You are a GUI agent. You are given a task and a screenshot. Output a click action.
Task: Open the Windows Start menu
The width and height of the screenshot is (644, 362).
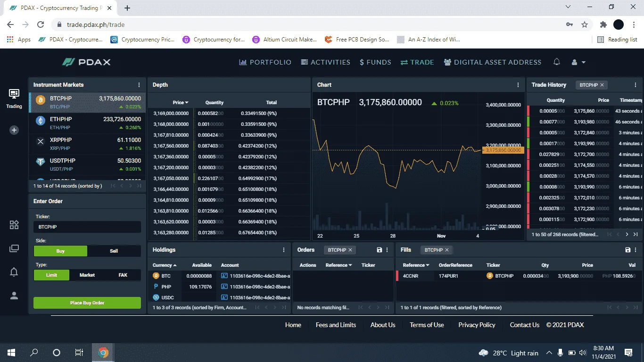(x=11, y=353)
